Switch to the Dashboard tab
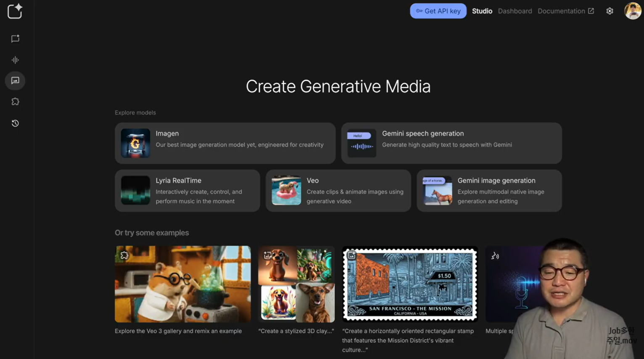The height and width of the screenshot is (359, 644). (x=515, y=11)
